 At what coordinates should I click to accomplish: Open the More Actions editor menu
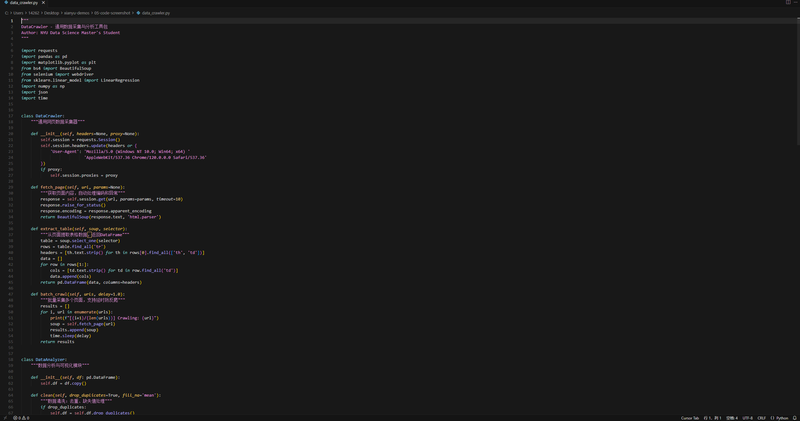point(795,3)
